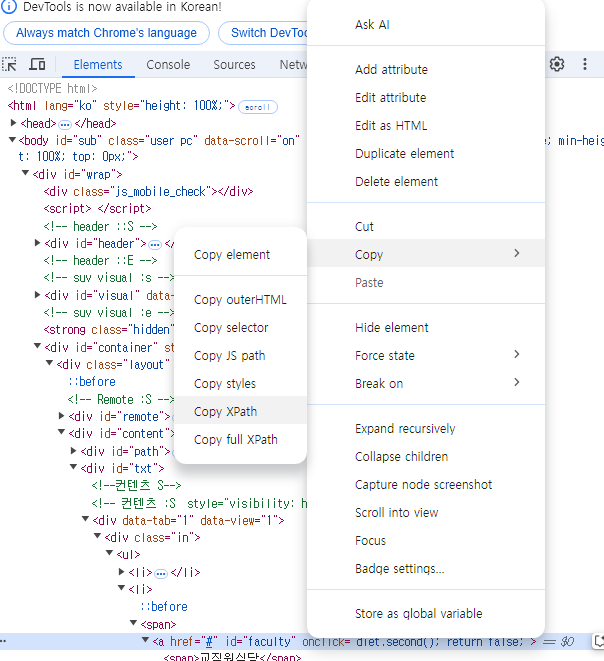The image size is (604, 661).
Task: Collapse the div id container node
Action: (x=38, y=347)
